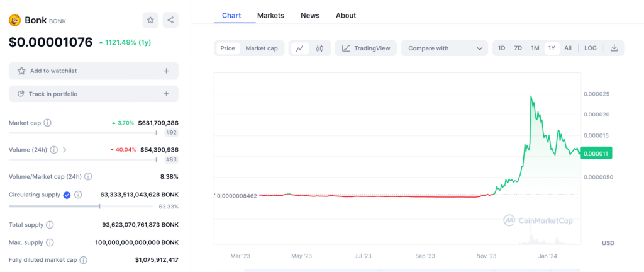Open Circulating supply info icon
Viewport: 644px width, 272px height.
[78, 195]
